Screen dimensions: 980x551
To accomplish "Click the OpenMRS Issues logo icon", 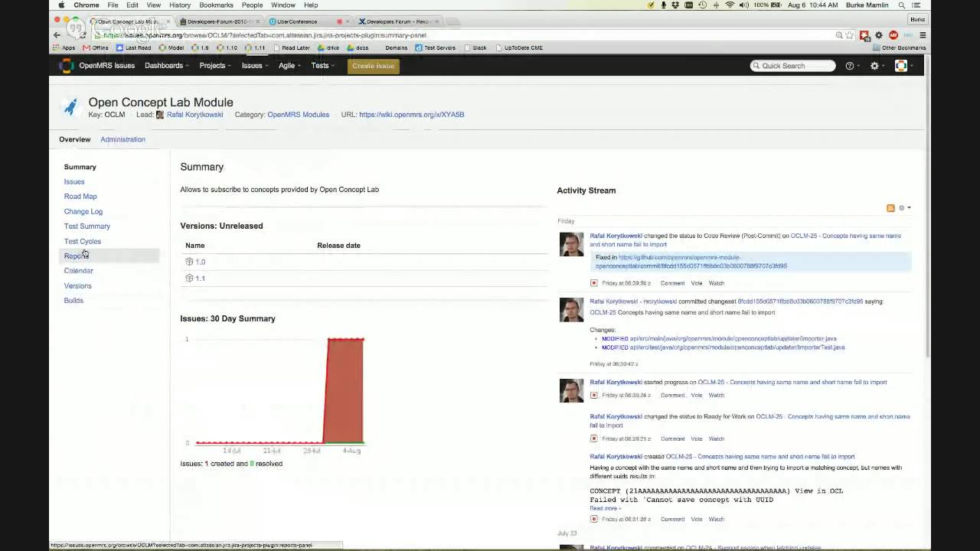I will 67,66.
